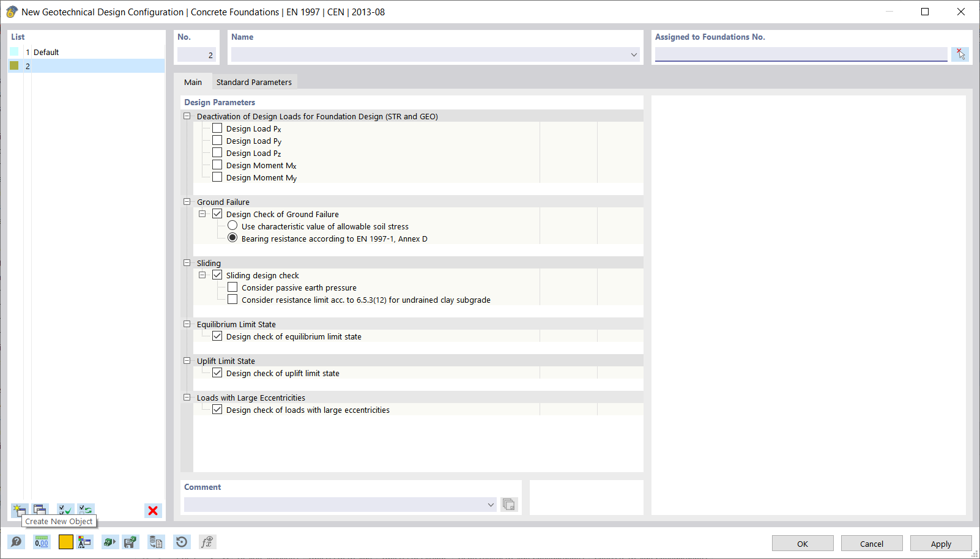The image size is (980, 559).
Task: Open the Name dropdown
Action: coord(633,54)
